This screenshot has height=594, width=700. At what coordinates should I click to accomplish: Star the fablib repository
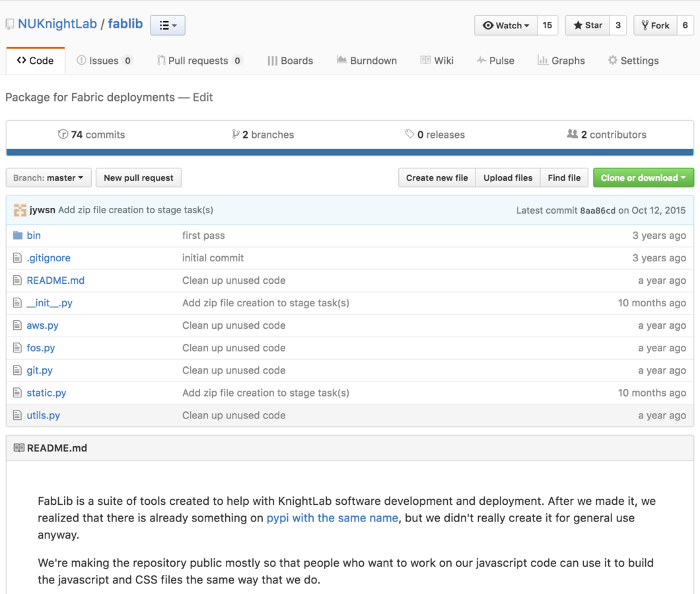tap(588, 26)
